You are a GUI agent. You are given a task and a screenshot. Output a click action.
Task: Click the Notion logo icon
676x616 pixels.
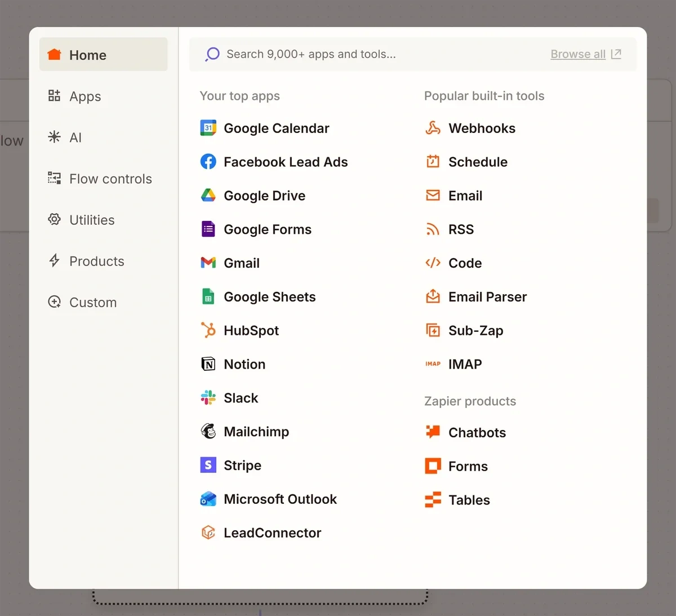point(208,364)
